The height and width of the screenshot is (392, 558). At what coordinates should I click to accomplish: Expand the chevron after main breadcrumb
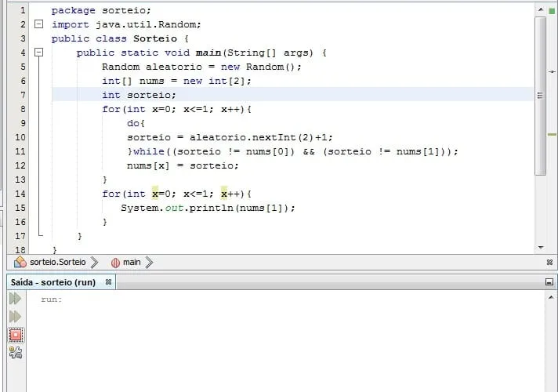coord(149,263)
